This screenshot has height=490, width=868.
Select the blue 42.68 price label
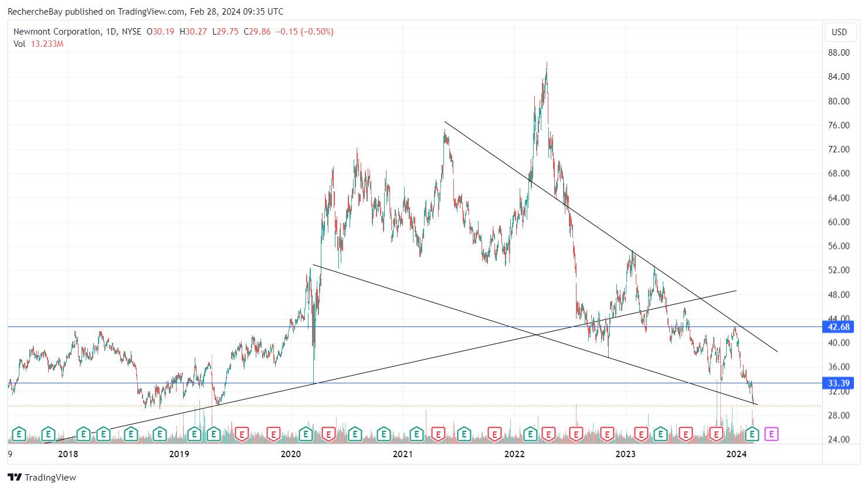coord(839,326)
